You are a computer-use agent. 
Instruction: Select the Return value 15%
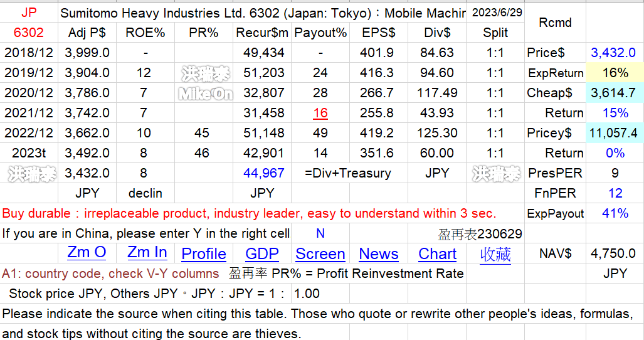[615, 113]
